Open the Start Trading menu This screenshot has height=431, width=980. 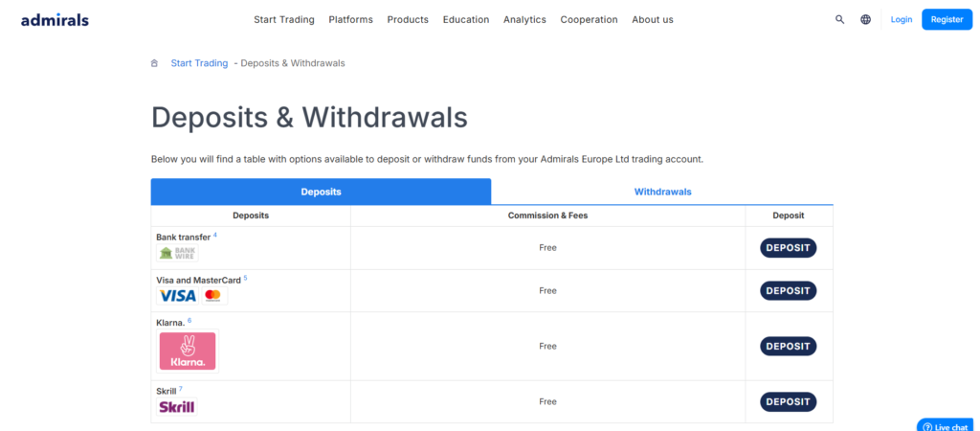[284, 19]
